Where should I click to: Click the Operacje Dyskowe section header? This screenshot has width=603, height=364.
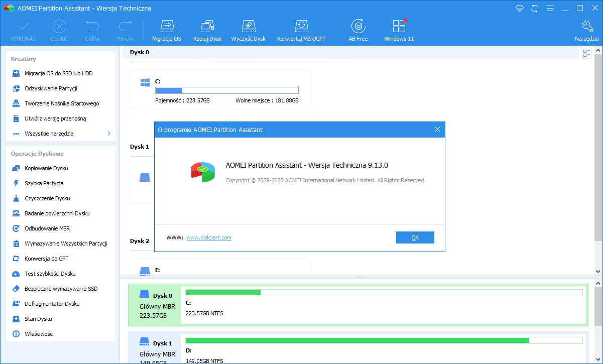(37, 154)
